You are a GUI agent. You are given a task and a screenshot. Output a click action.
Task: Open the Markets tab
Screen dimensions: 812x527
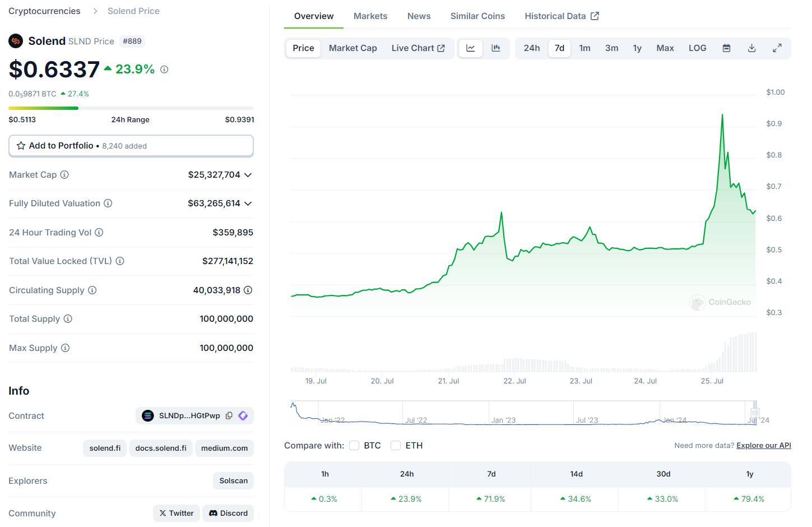pyautogui.click(x=370, y=16)
